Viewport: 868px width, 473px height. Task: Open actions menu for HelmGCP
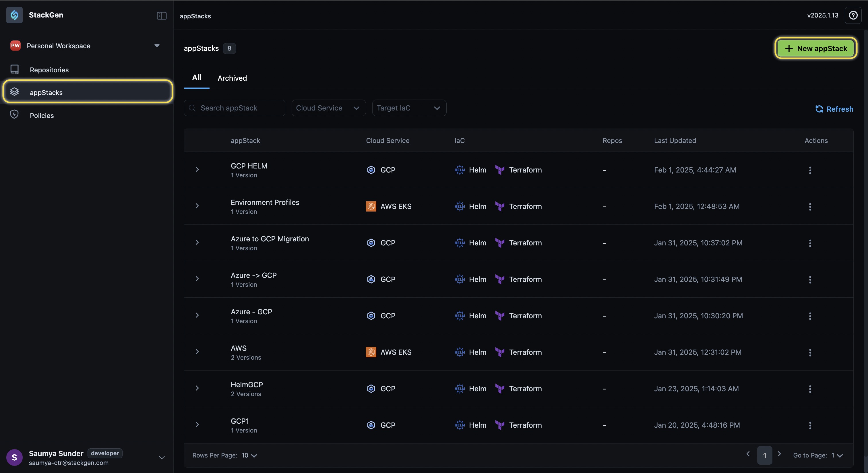click(810, 389)
